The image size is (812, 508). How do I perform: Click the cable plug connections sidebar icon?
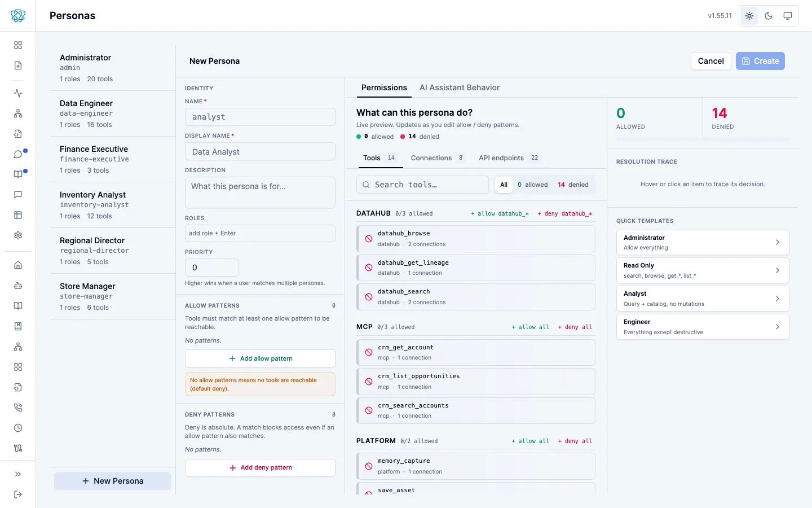point(18,448)
